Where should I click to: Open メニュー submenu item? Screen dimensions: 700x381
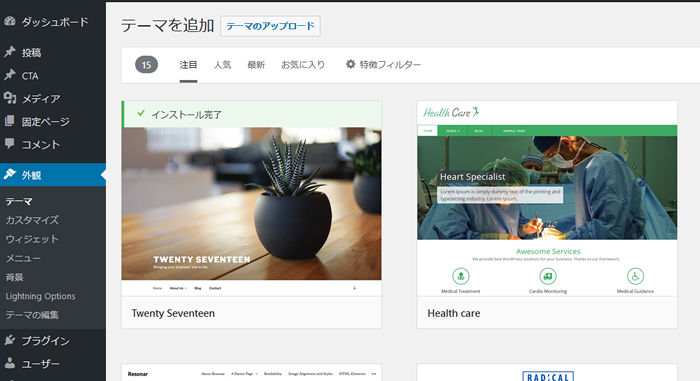[x=23, y=258]
